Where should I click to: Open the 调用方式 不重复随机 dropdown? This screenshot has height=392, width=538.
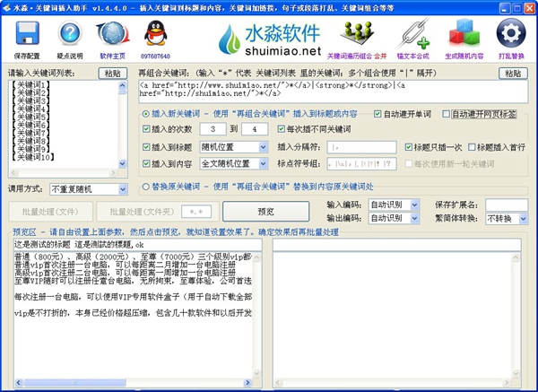tap(89, 189)
